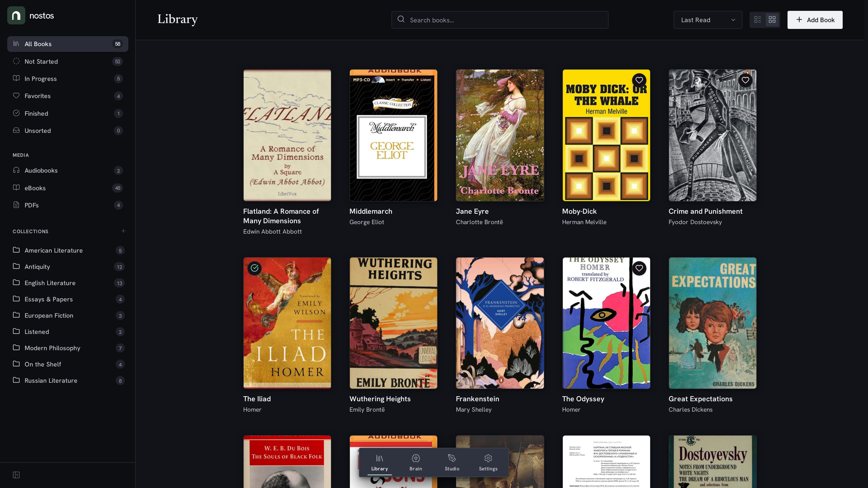Screen dimensions: 868x488
Task: Open the In Progress filter
Action: 68,78
